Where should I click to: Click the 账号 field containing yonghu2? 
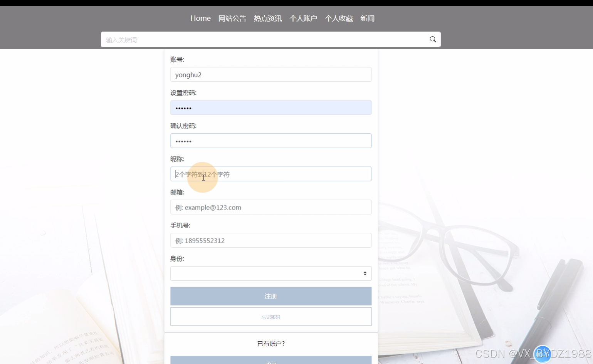(x=271, y=74)
